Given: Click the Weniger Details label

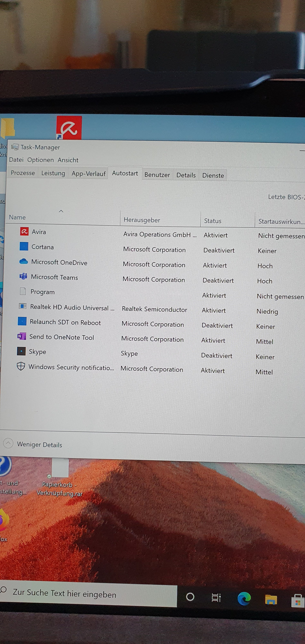Looking at the screenshot, I should click(x=39, y=445).
